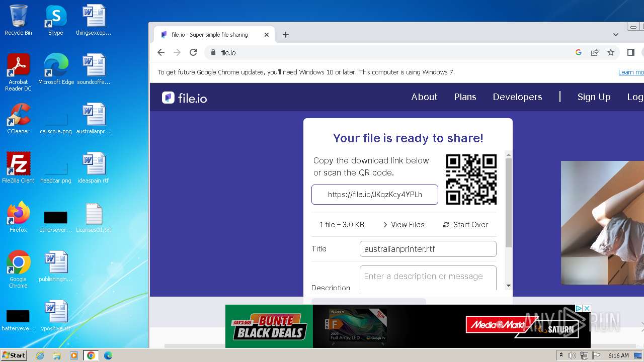Image resolution: width=644 pixels, height=362 pixels.
Task: Open Google Chrome desktop shortcut
Action: [18, 269]
